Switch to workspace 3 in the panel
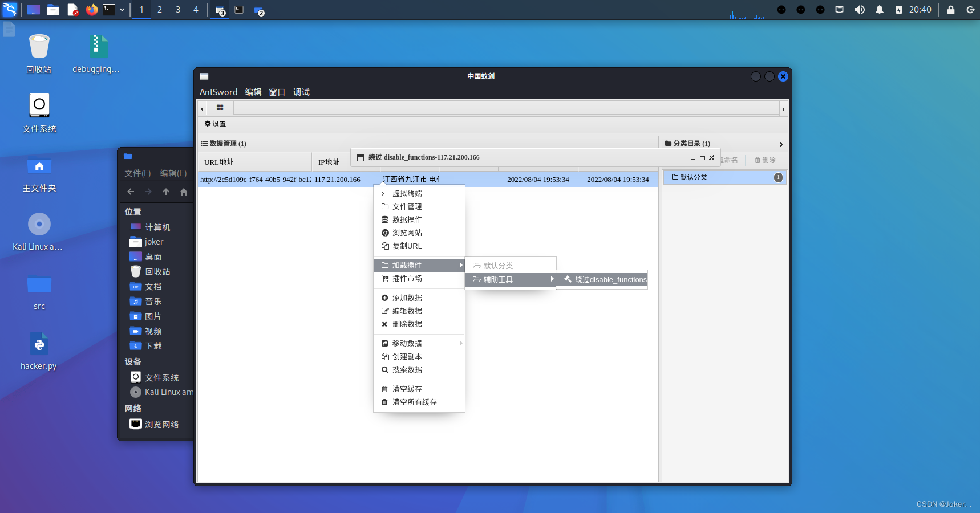 pyautogui.click(x=178, y=10)
